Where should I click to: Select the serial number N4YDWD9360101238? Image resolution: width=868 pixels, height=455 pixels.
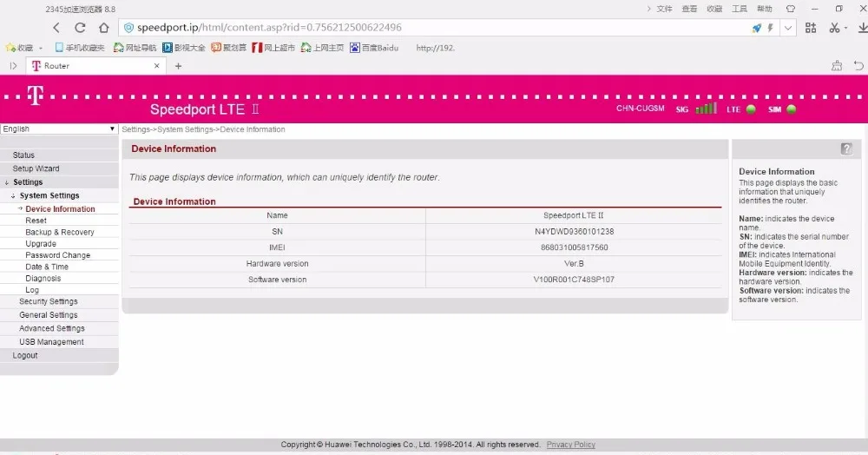[574, 231]
